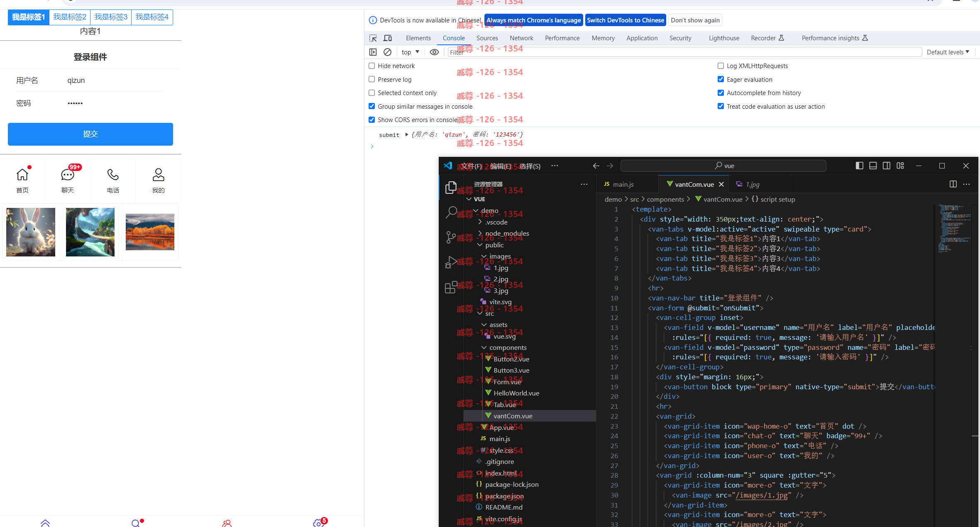Click the console Filter input field
Viewport: 980px width, 527px height.
[685, 52]
